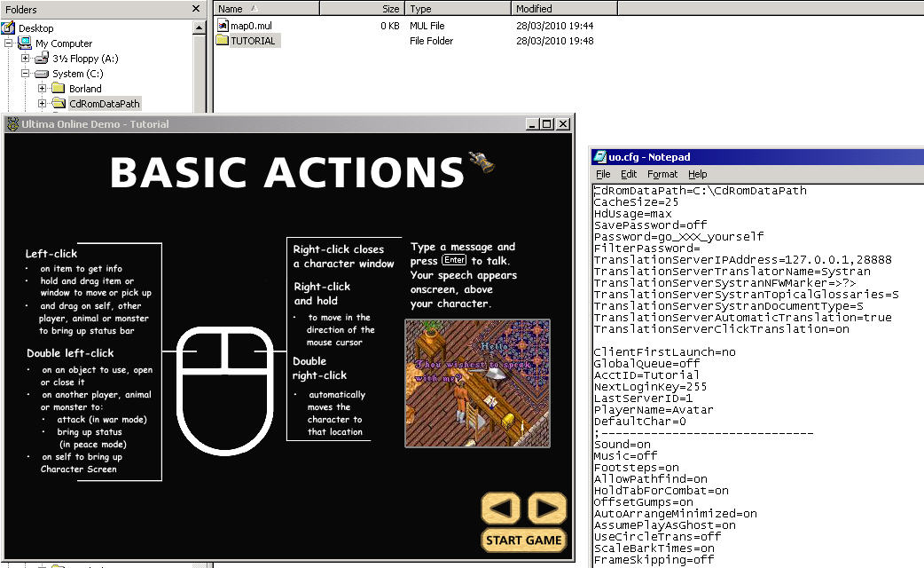Select the map0.mul file icon
Viewport: 924px width, 568px height.
223,26
